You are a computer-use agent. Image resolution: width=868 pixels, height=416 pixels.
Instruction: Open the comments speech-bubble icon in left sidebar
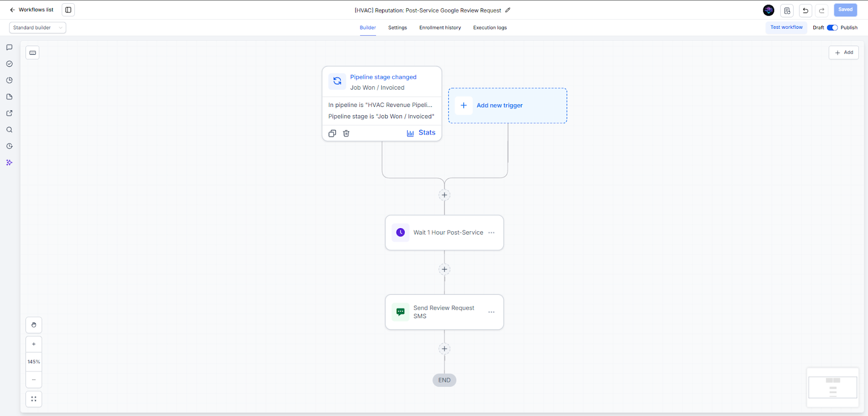(x=9, y=47)
